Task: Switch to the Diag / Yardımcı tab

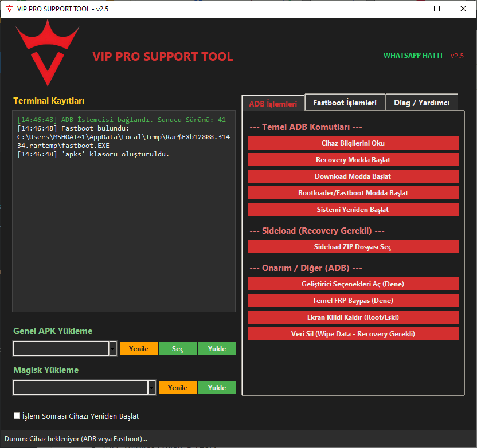Action: (x=422, y=102)
